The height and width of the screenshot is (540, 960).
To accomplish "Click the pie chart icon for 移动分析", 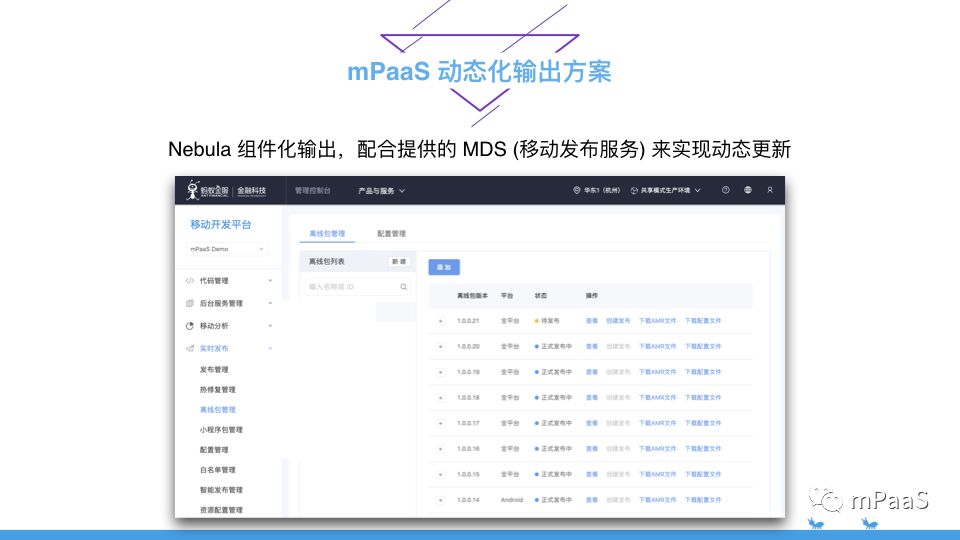I will coord(190,326).
